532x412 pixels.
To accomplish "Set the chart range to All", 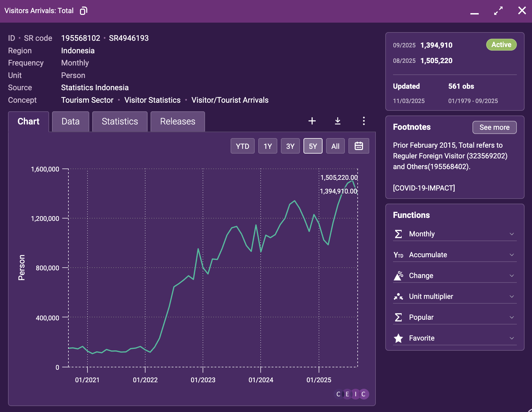I will point(335,146).
